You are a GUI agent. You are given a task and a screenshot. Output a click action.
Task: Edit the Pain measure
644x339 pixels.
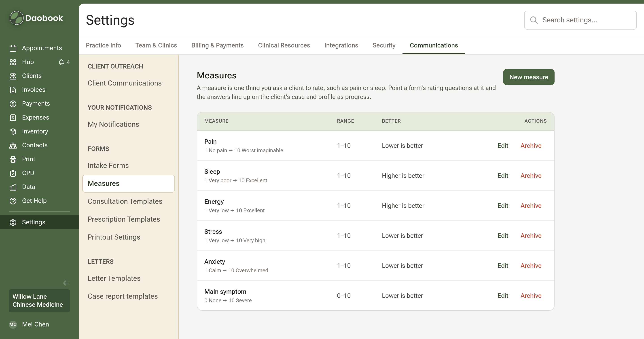pyautogui.click(x=503, y=146)
